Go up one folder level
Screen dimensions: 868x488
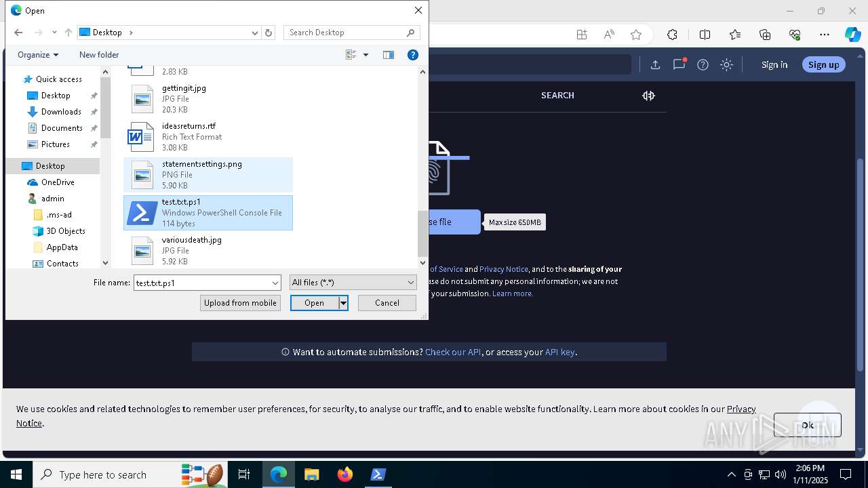[x=68, y=33]
